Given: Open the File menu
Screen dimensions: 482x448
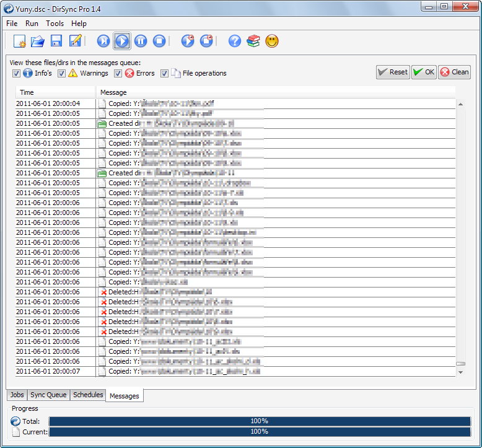Looking at the screenshot, I should tap(12, 24).
